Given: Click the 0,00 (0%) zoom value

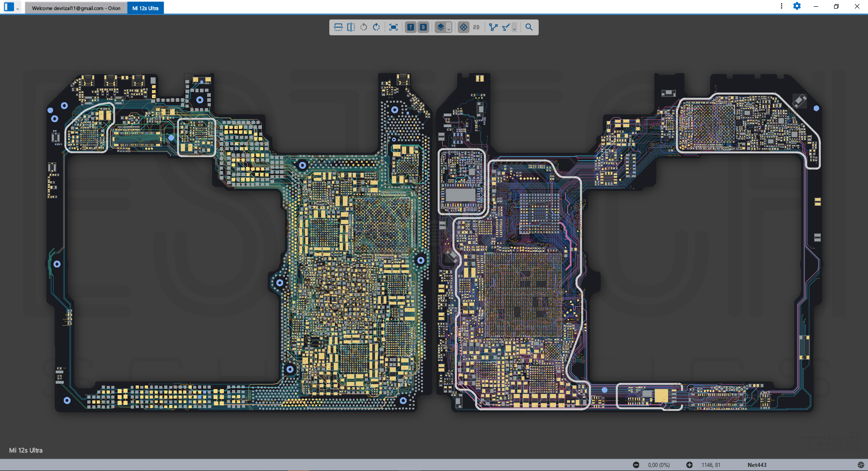Looking at the screenshot, I should coord(659,465).
